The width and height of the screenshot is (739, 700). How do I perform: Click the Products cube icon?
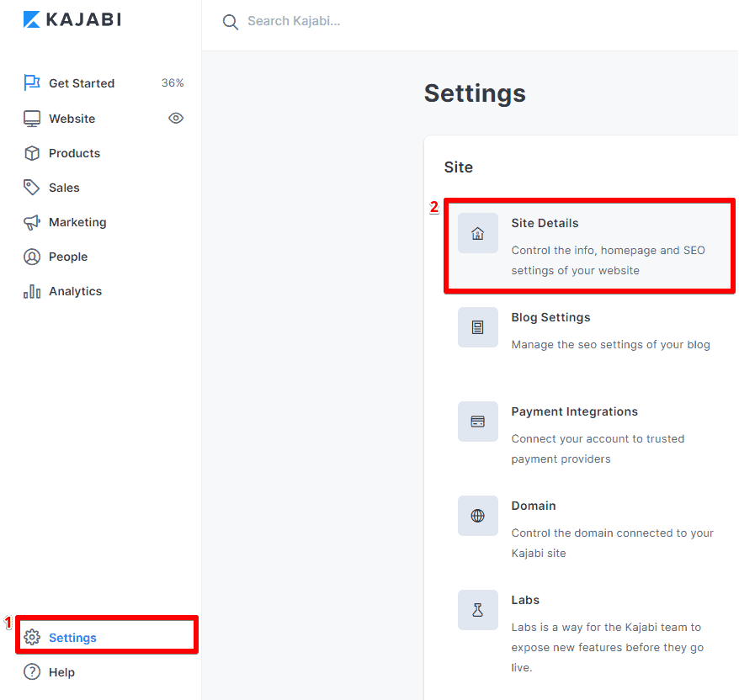(31, 153)
